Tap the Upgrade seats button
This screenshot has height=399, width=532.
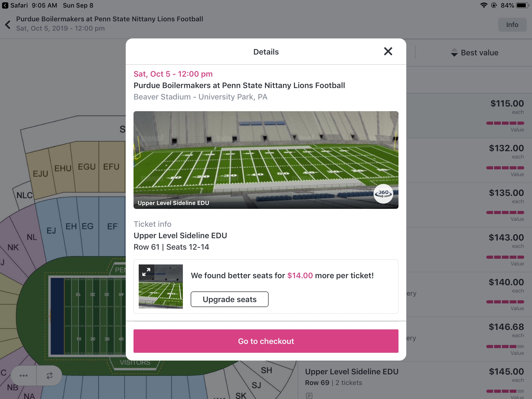coord(229,299)
